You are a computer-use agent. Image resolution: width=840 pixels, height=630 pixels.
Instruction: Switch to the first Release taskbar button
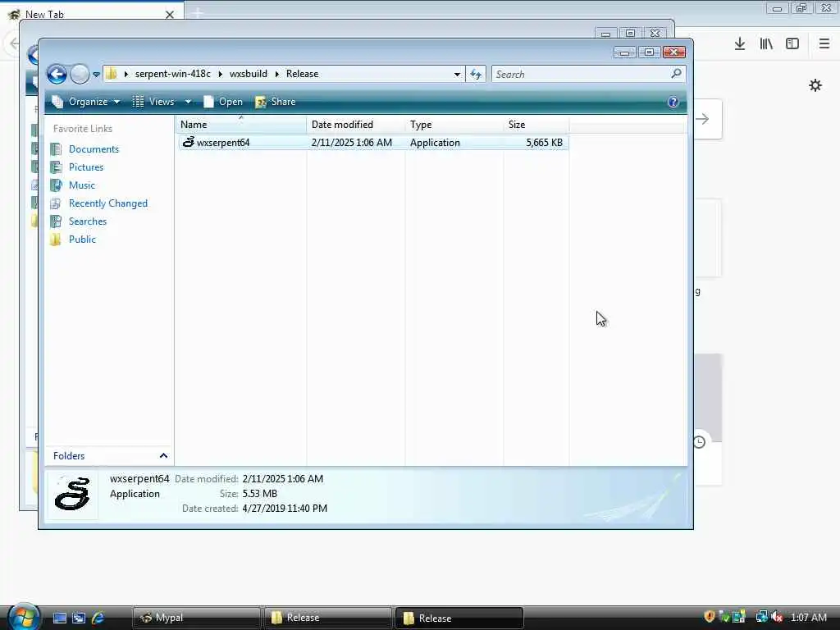coord(327,618)
